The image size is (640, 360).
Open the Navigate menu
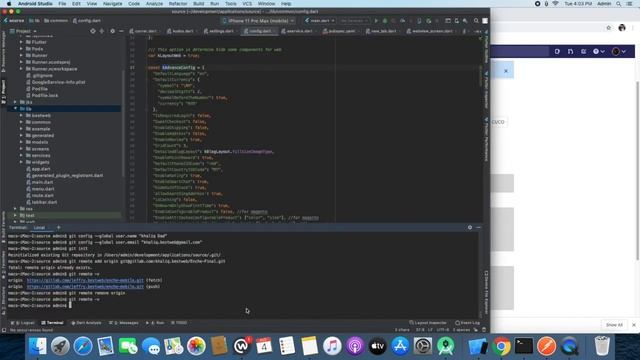coord(112,4)
